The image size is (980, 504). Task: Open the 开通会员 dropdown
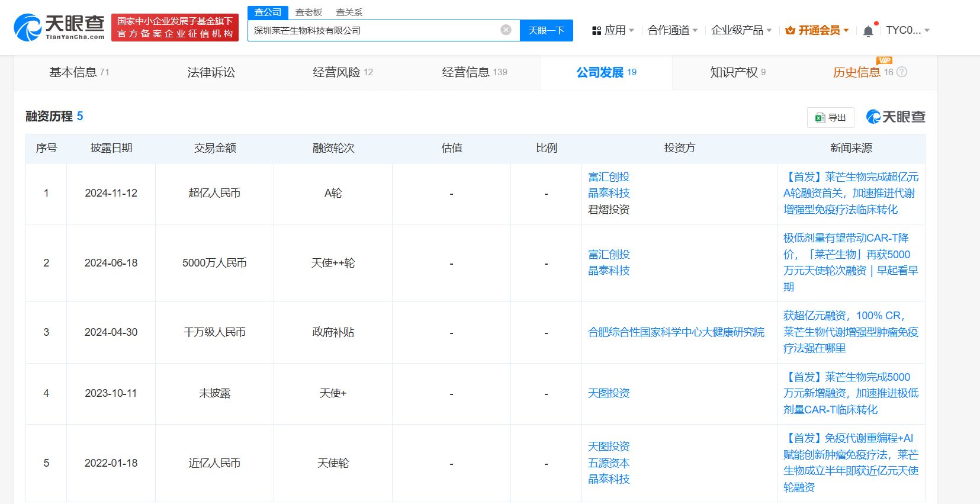coord(817,30)
